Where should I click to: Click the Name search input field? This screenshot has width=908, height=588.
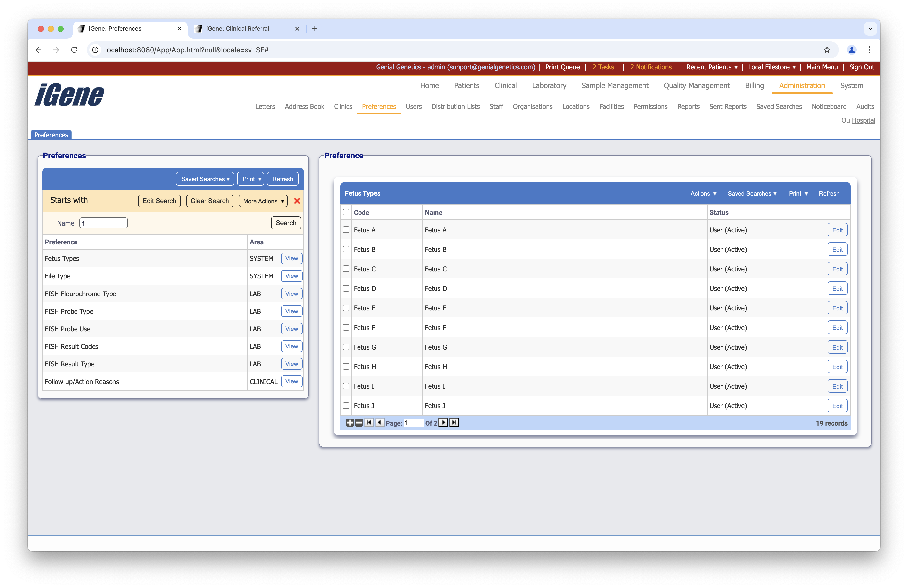pos(103,223)
